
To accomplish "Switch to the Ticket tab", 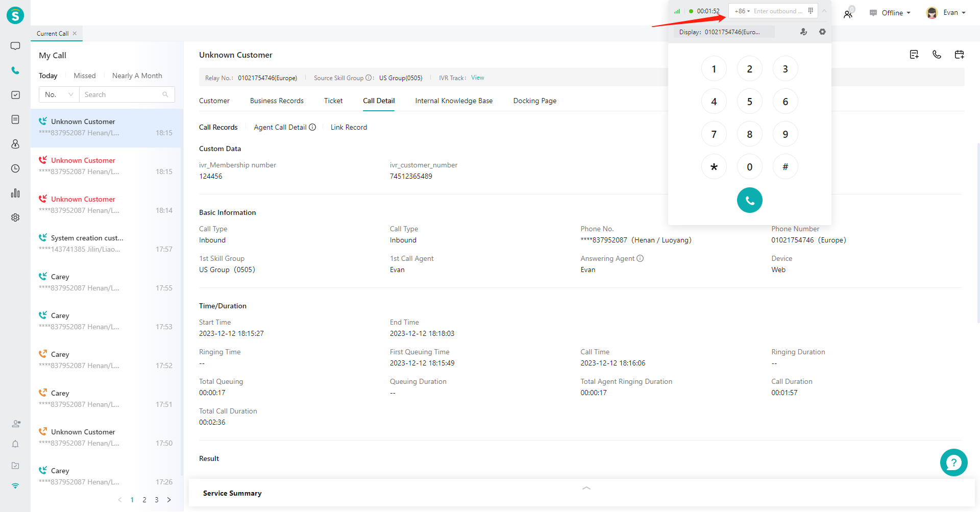I will pyautogui.click(x=333, y=101).
